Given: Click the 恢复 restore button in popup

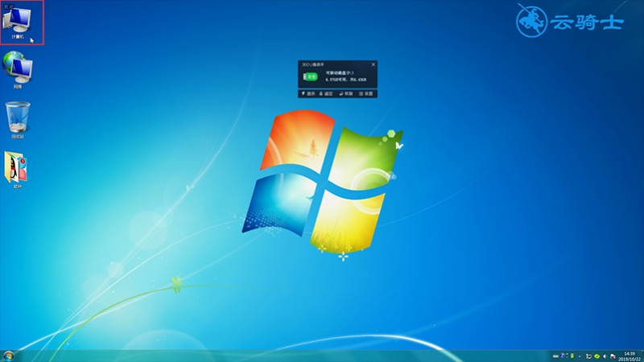Looking at the screenshot, I should [x=346, y=93].
